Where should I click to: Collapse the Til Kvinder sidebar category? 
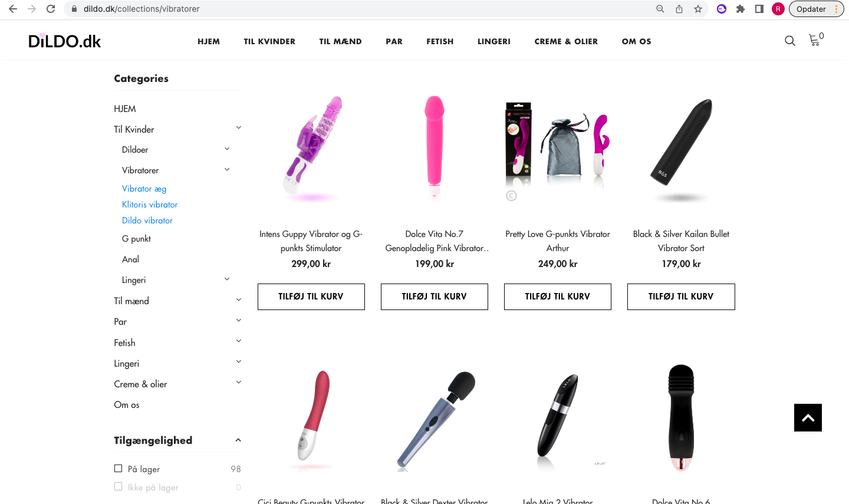coord(239,128)
